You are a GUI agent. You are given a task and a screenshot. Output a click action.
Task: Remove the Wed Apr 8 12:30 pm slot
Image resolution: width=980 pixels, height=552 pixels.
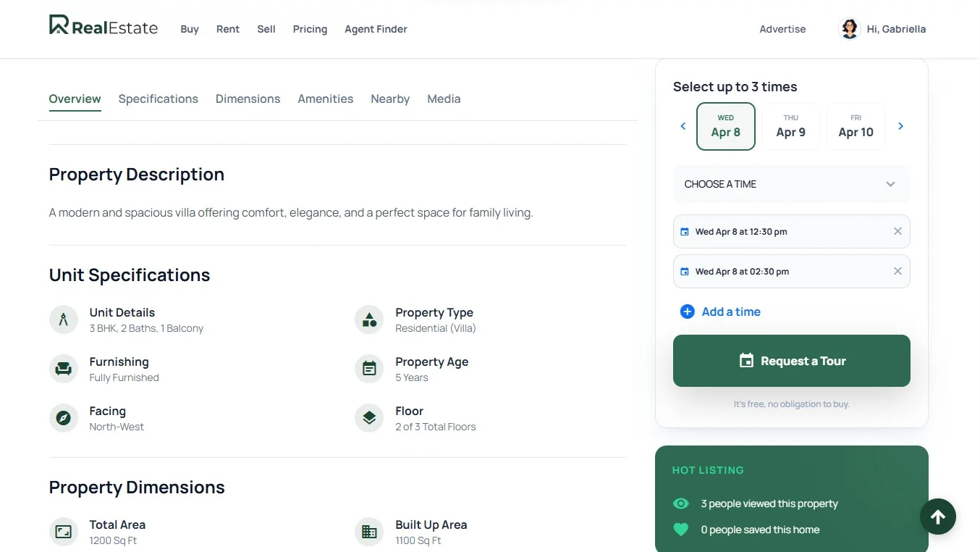tap(897, 232)
